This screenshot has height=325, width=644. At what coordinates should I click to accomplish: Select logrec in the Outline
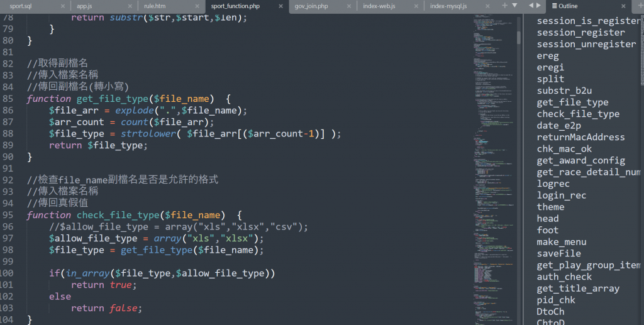click(x=553, y=184)
